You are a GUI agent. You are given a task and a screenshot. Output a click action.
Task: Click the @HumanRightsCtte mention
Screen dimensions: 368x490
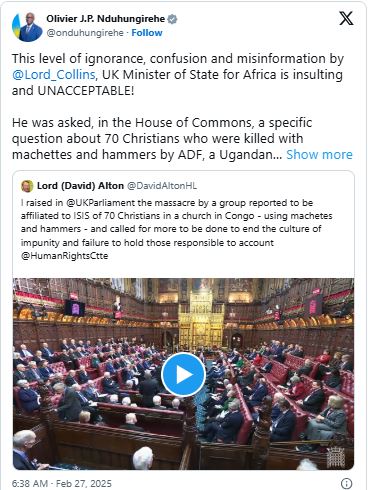[64, 256]
